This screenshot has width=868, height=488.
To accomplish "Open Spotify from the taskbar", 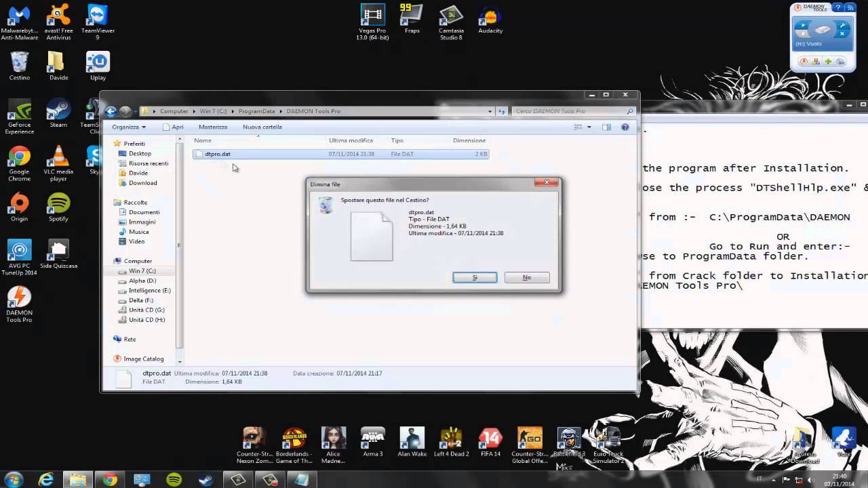I will (x=174, y=479).
